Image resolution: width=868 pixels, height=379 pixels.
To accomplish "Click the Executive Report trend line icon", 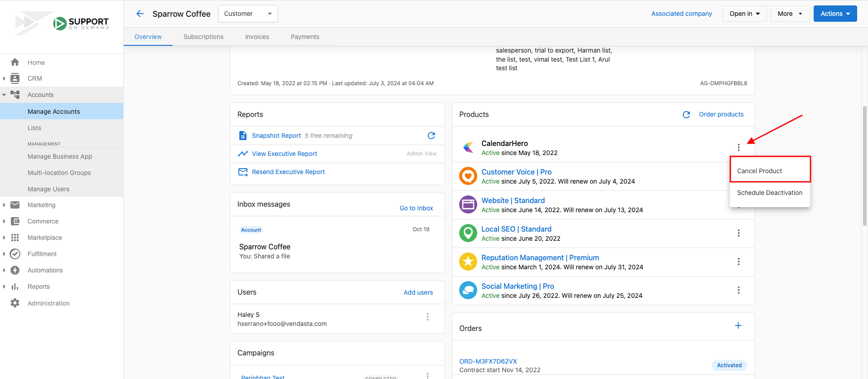I will 243,154.
